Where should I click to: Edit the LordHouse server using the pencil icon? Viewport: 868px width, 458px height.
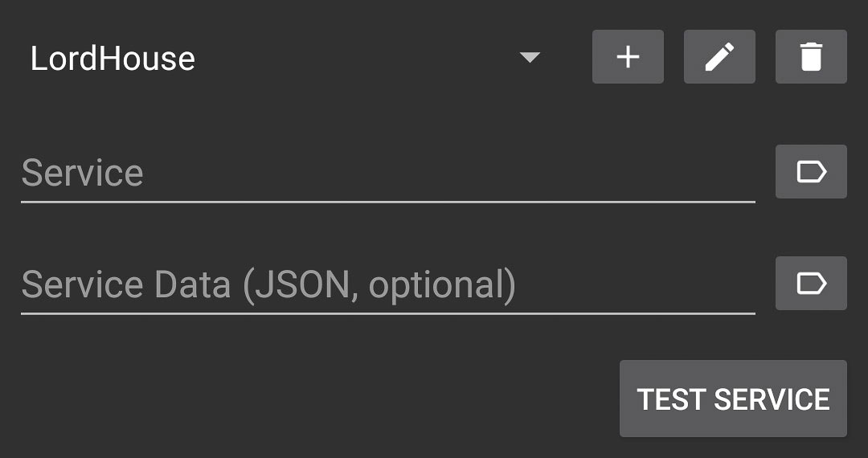tap(719, 57)
